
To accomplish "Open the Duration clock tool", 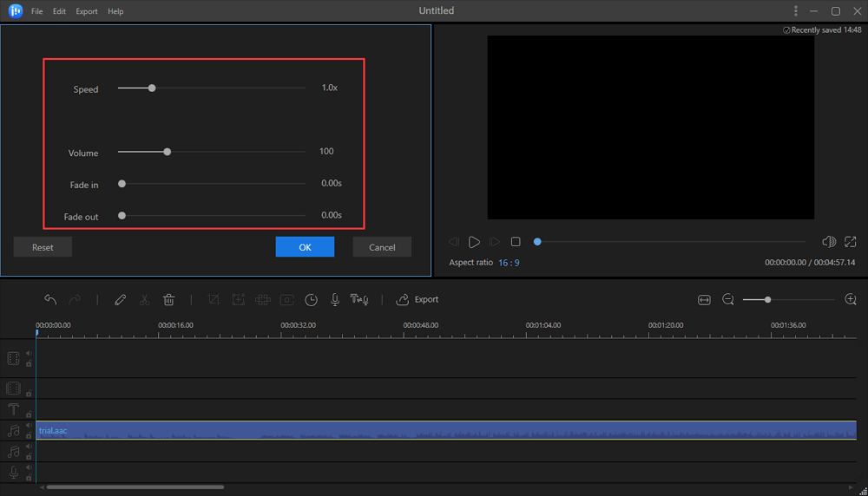I will click(x=312, y=300).
